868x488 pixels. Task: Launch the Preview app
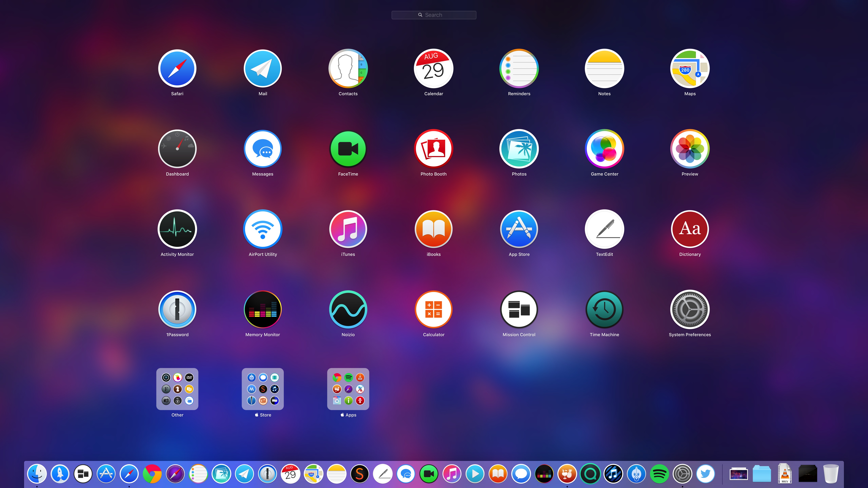click(690, 149)
